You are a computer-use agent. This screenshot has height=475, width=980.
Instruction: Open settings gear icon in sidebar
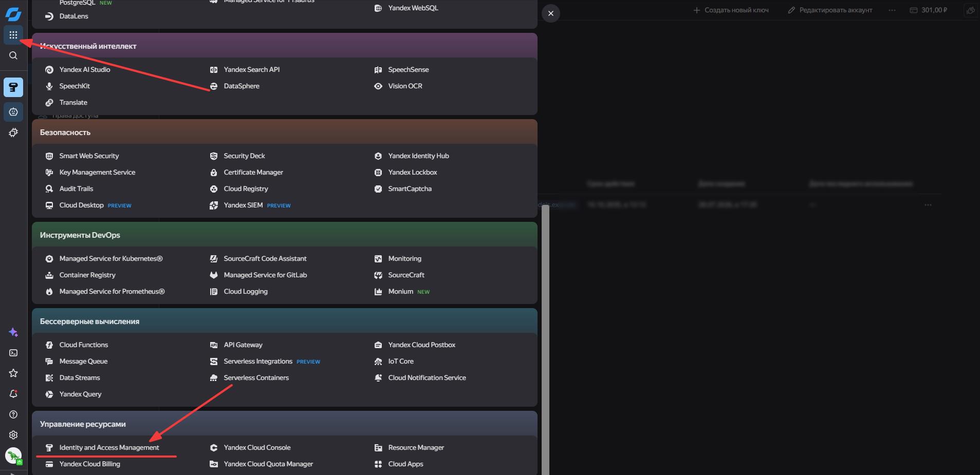click(13, 435)
